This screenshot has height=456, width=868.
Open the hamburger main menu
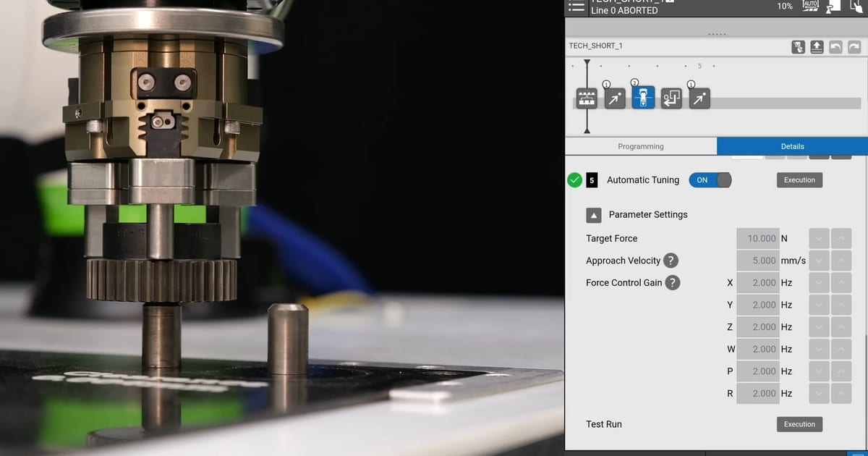click(576, 6)
